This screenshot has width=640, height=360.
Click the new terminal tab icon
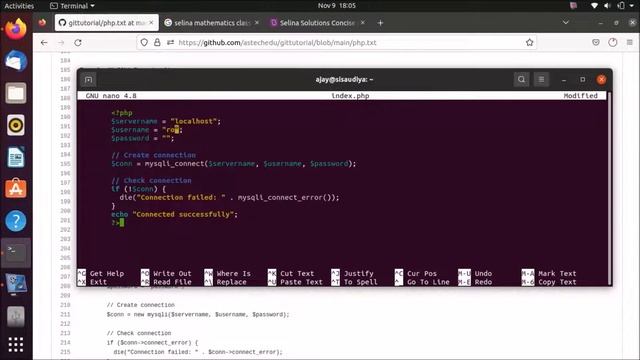[x=89, y=80]
